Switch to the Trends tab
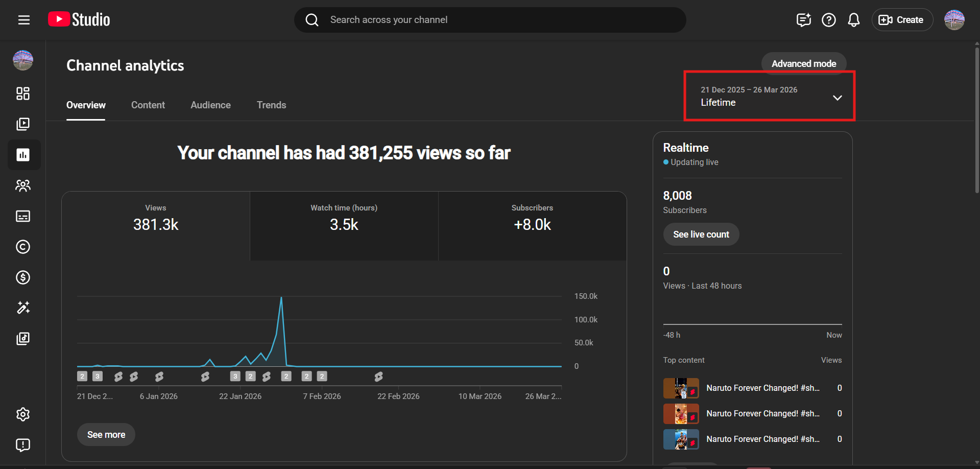 pos(271,105)
